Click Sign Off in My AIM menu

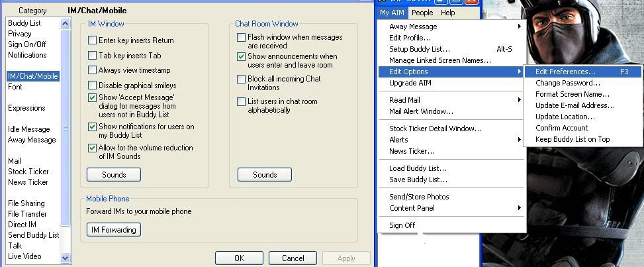click(452, 225)
